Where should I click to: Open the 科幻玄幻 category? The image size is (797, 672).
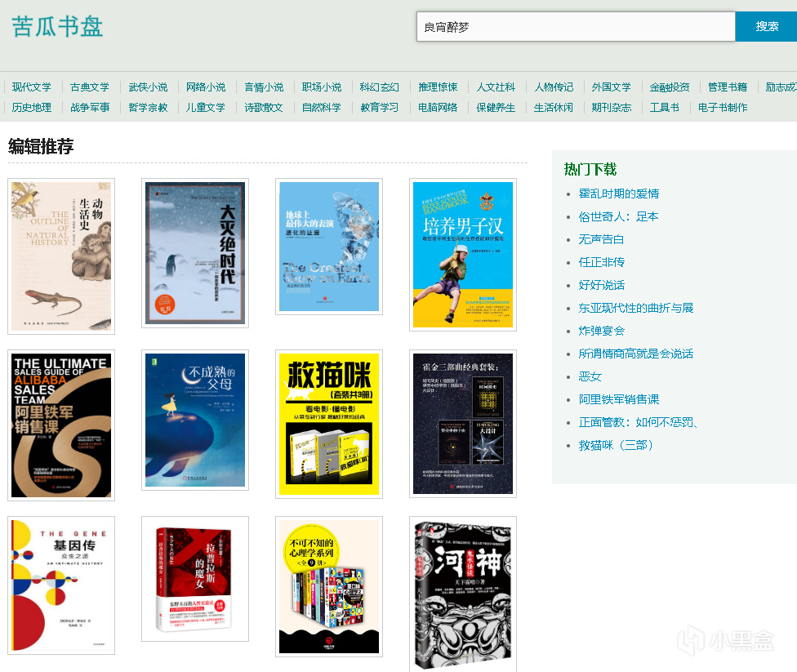379,87
